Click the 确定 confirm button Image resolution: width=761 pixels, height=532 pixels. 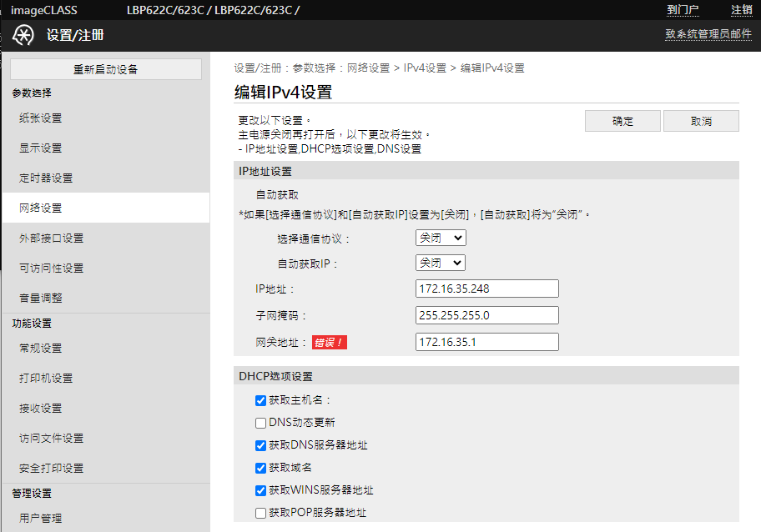622,121
